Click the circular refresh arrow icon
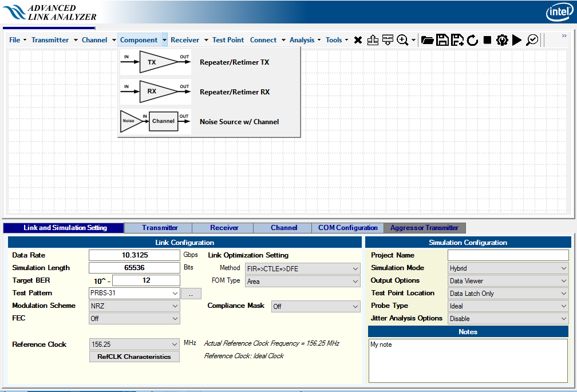577x392 pixels. point(472,40)
